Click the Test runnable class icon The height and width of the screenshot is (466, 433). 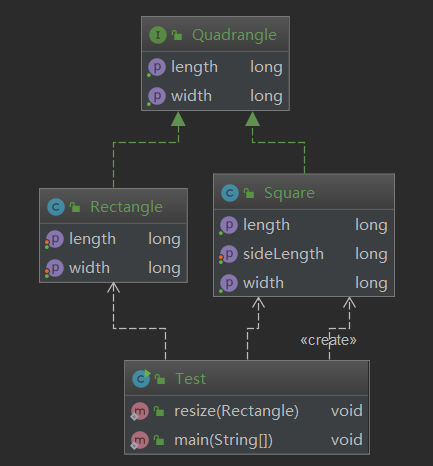point(141,379)
